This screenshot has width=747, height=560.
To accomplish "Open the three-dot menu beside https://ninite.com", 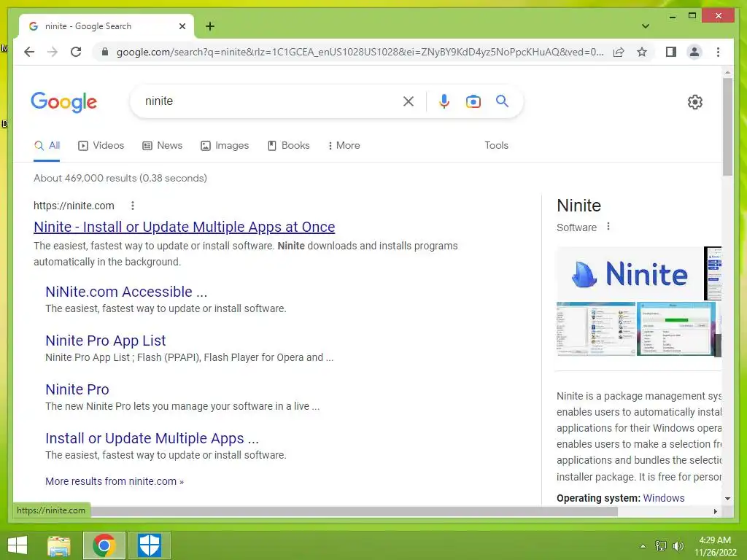I will tap(133, 206).
